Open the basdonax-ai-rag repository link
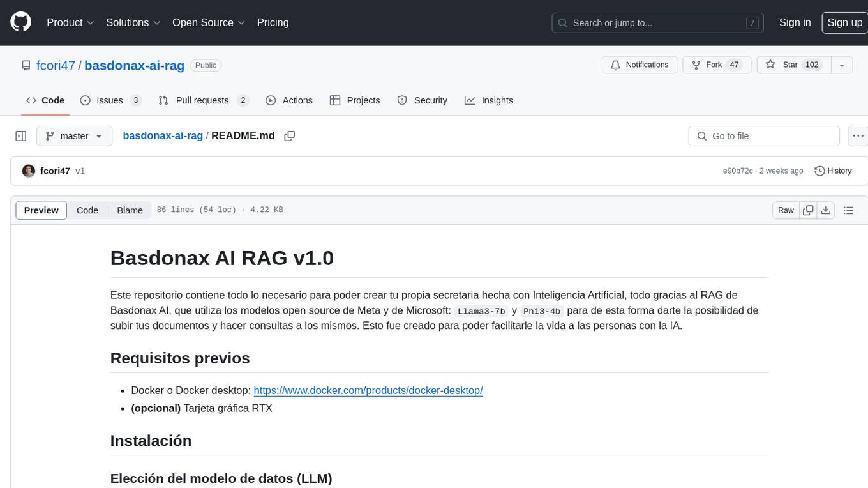Image resolution: width=868 pixels, height=488 pixels. (x=134, y=65)
